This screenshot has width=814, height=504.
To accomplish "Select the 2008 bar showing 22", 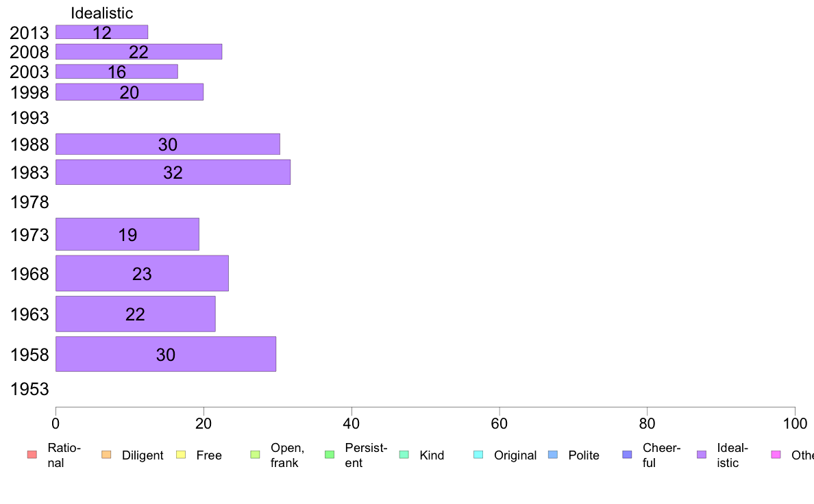I will pyautogui.click(x=138, y=52).
